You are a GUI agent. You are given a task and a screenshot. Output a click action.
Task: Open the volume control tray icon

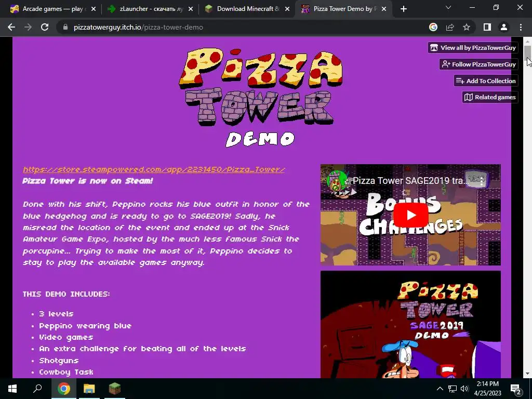point(464,389)
